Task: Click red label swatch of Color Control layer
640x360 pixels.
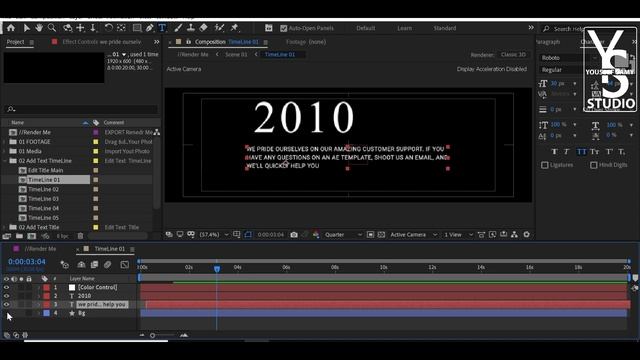Action: pos(47,287)
